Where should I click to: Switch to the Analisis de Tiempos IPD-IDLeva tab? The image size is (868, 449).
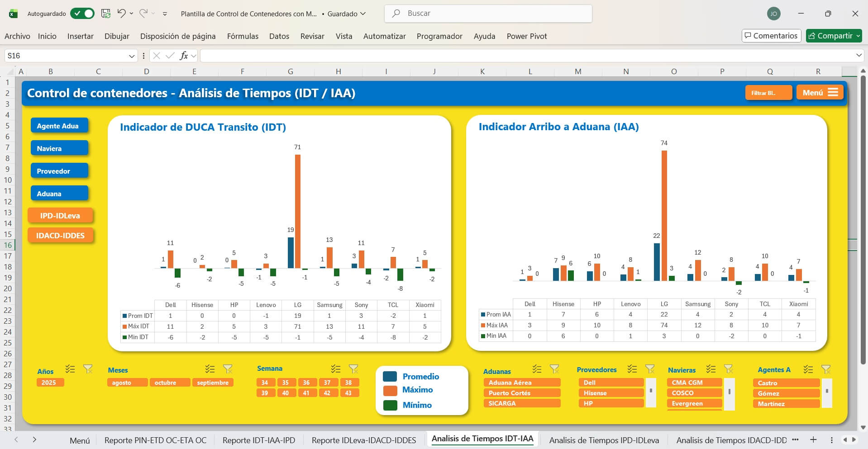[604, 440]
